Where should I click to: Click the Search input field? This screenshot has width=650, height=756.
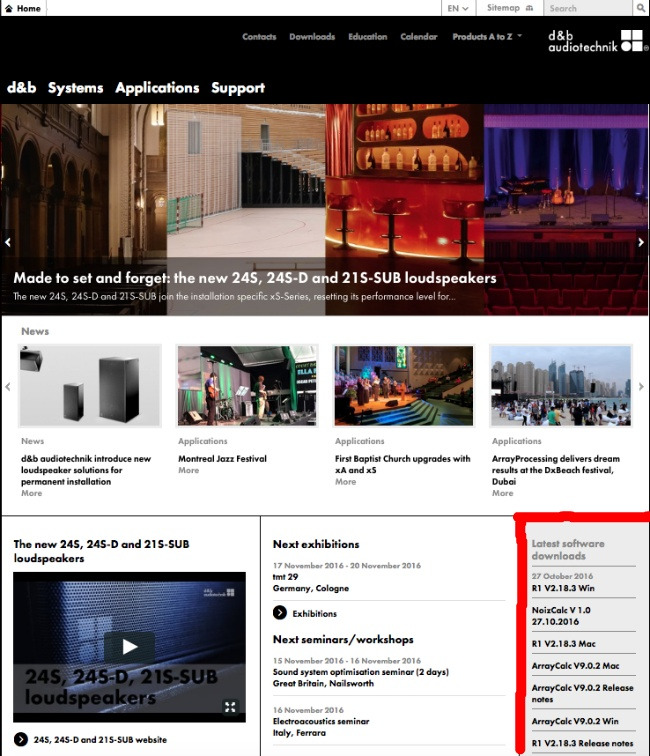click(588, 8)
